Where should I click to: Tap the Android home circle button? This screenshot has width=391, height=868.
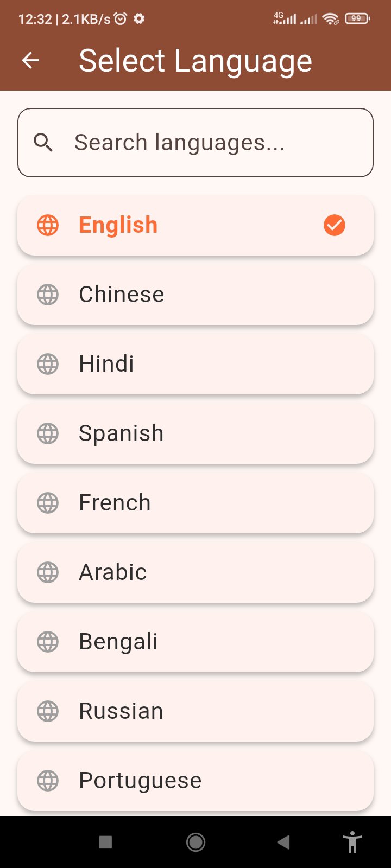click(195, 842)
